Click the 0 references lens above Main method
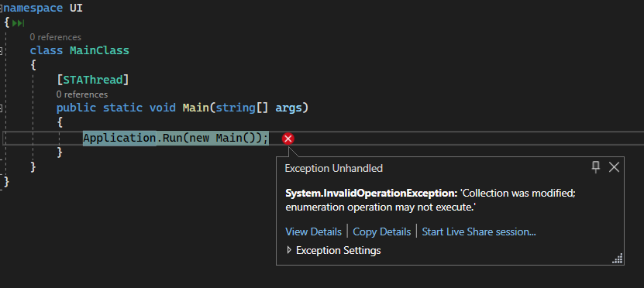The width and height of the screenshot is (644, 288). point(82,94)
